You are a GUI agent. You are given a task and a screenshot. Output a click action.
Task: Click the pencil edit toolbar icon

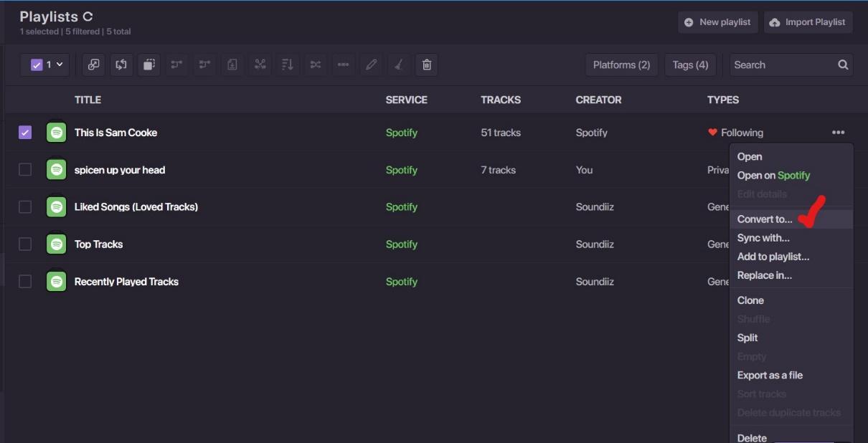[x=371, y=65]
